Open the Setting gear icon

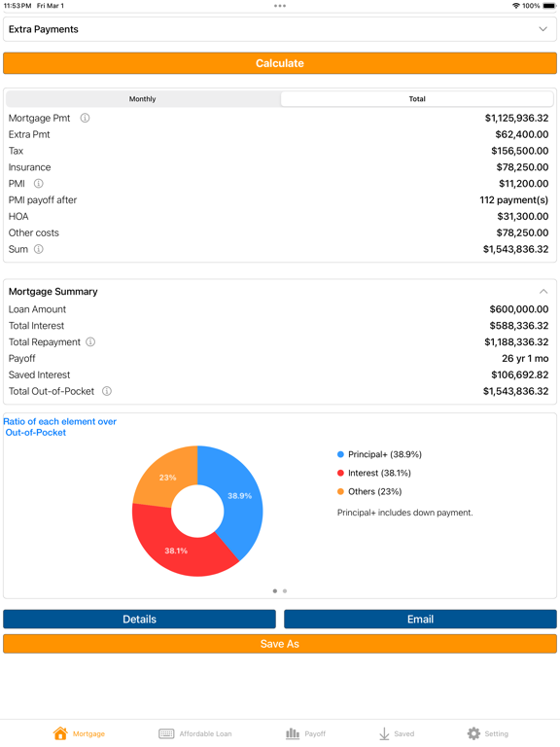click(x=473, y=733)
